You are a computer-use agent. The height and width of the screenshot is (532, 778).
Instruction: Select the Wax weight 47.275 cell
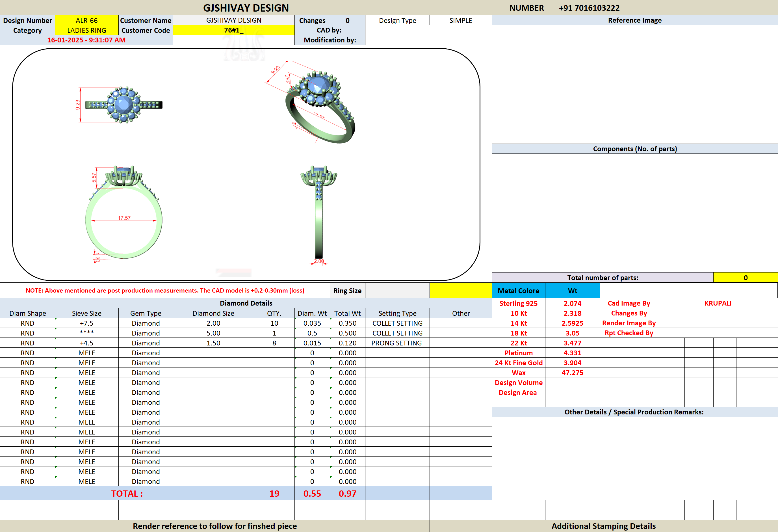pos(573,373)
